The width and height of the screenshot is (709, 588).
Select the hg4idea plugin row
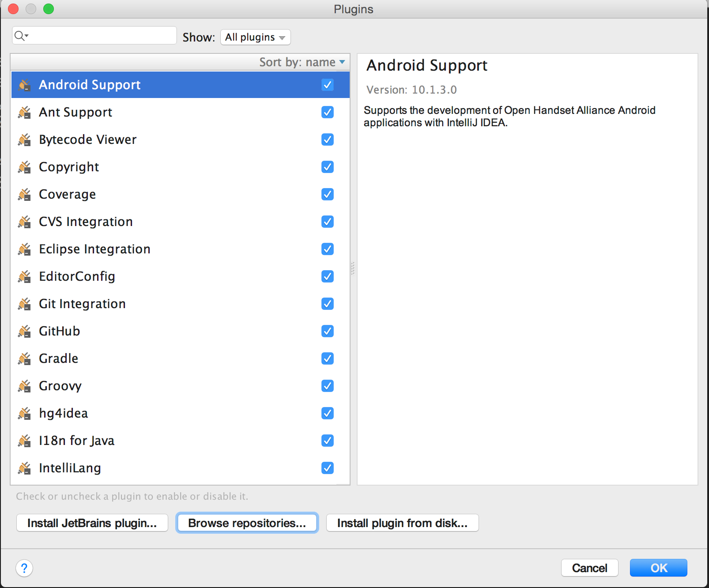pyautogui.click(x=180, y=413)
